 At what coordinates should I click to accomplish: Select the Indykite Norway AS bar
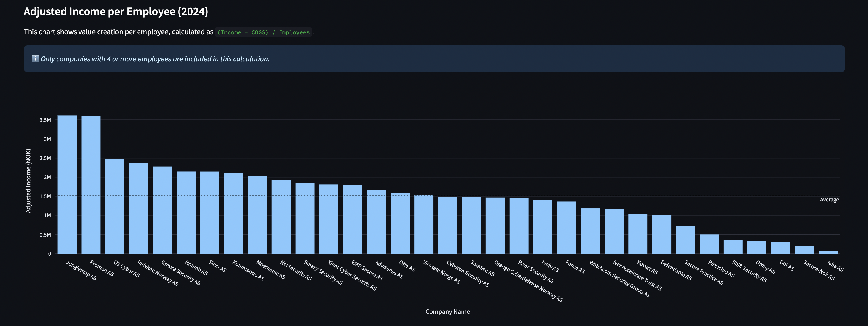[x=138, y=208]
